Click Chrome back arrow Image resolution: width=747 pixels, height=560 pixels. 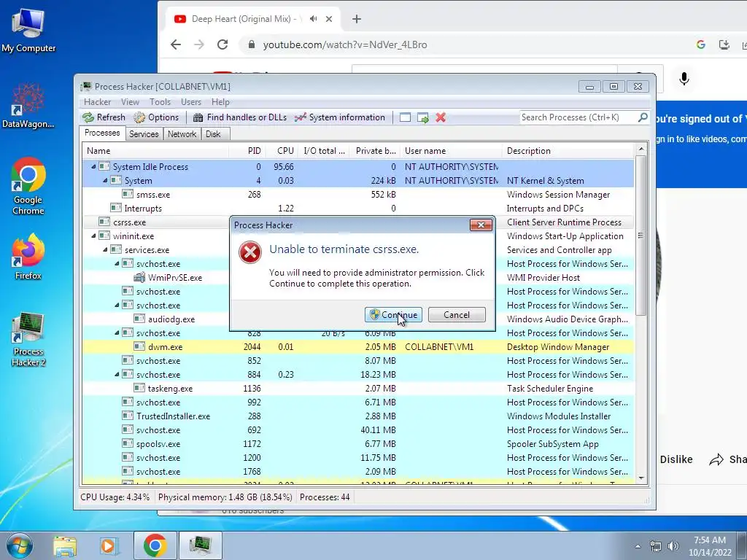pos(176,44)
